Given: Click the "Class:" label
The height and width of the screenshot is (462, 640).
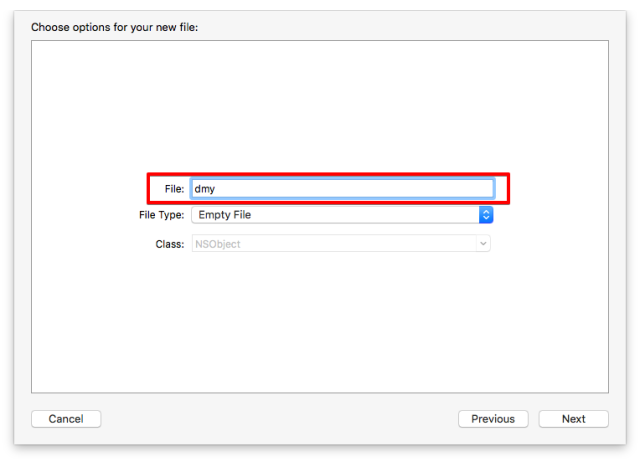Looking at the screenshot, I should tap(169, 243).
